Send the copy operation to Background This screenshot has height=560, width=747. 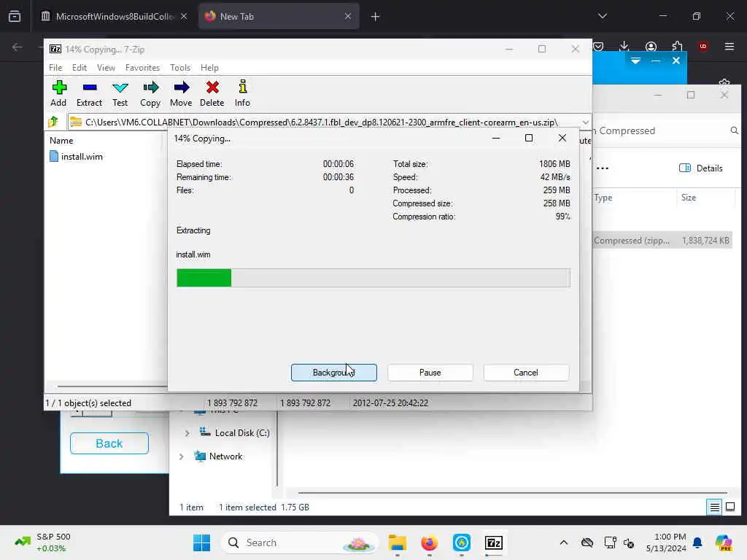[334, 373]
